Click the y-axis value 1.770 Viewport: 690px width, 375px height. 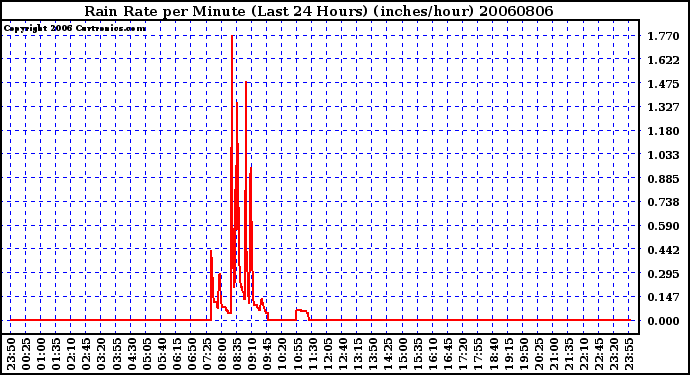663,36
